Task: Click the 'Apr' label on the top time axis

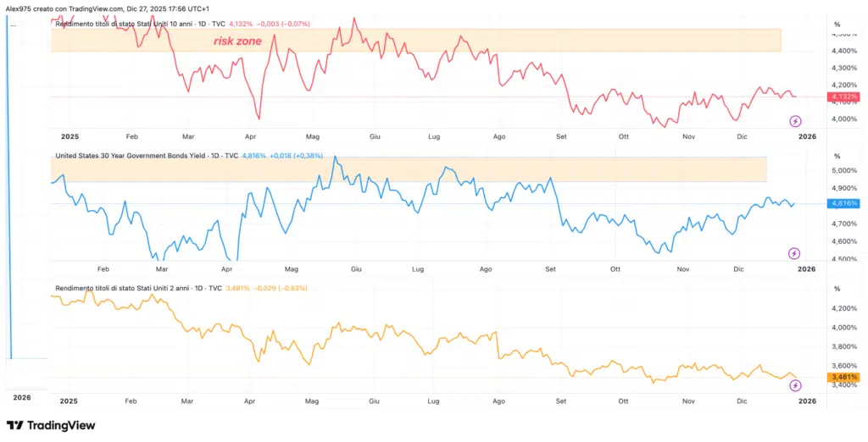Action: (x=251, y=135)
